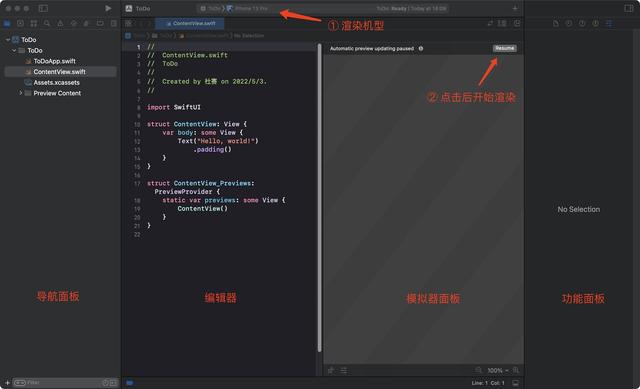The height and width of the screenshot is (389, 640).
Task: Zoom in the preview canvas
Action: tap(516, 370)
